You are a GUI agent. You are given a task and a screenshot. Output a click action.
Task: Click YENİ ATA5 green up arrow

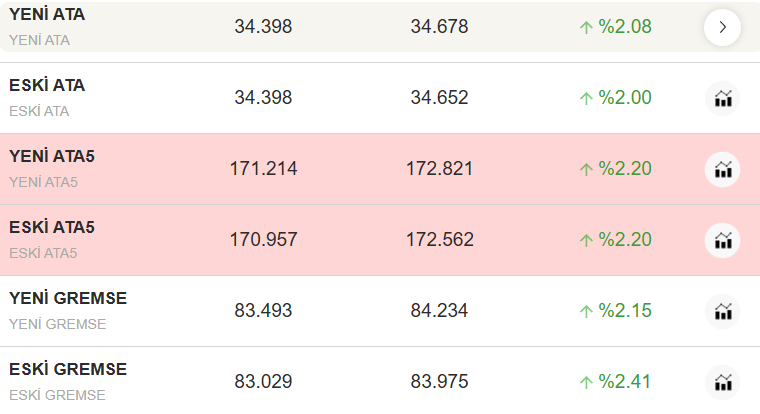(586, 169)
